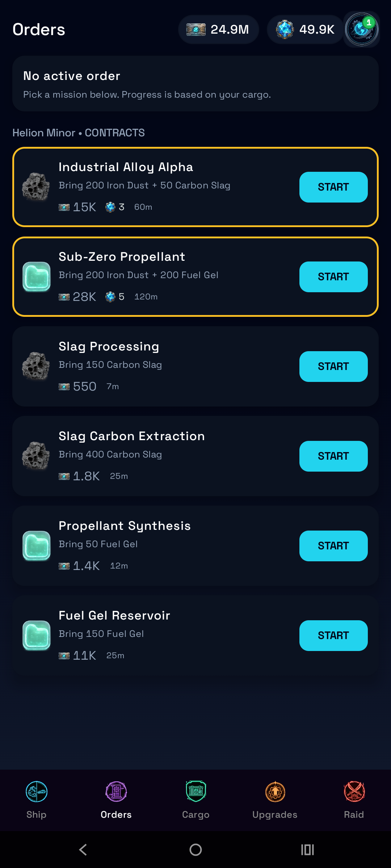Image resolution: width=391 pixels, height=868 pixels.
Task: Tap the Industrial Alloy Alpha rock icon
Action: [36, 187]
